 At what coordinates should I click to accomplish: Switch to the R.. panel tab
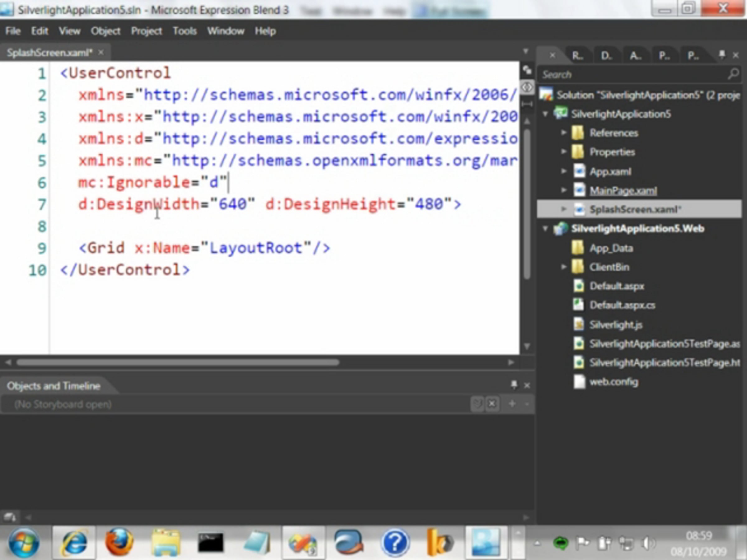[x=577, y=55]
